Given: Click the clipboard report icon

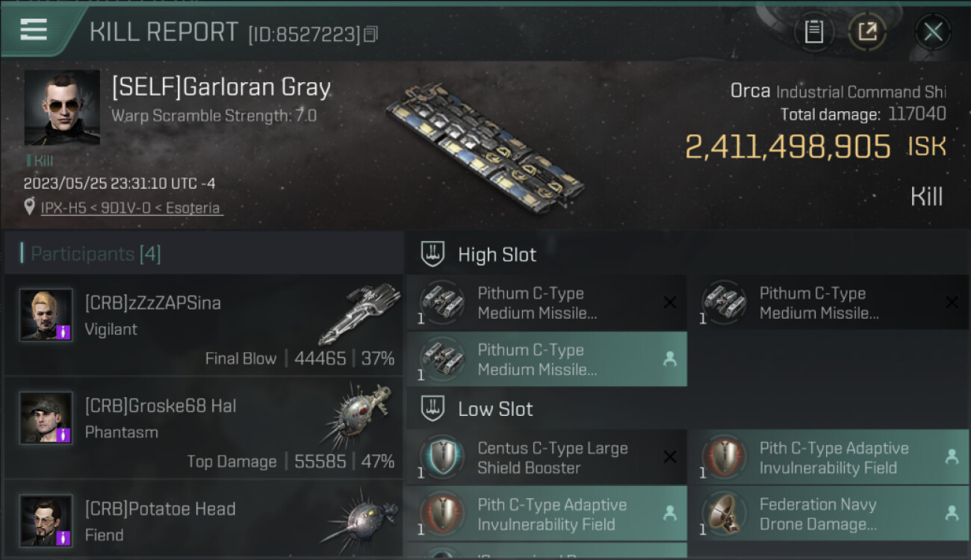Looking at the screenshot, I should click(813, 32).
